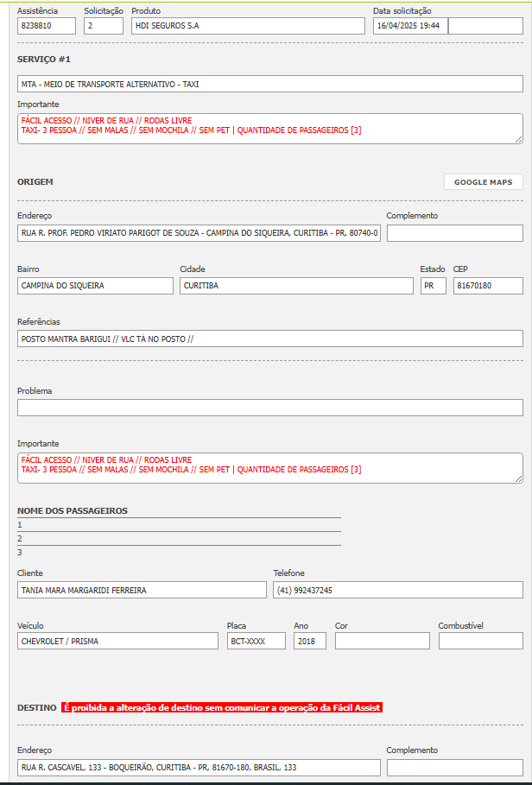The height and width of the screenshot is (785, 532).
Task: Focus the empty Problema field
Action: [269, 408]
